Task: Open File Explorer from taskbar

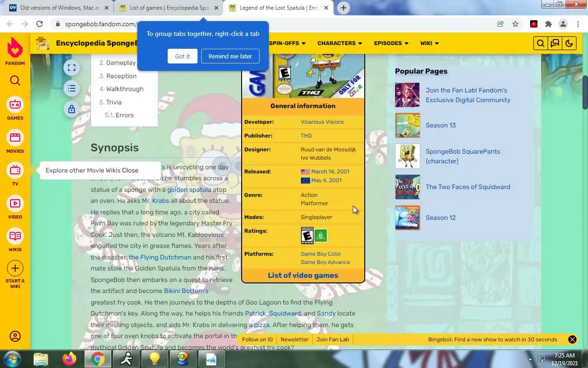Action: pos(41,359)
